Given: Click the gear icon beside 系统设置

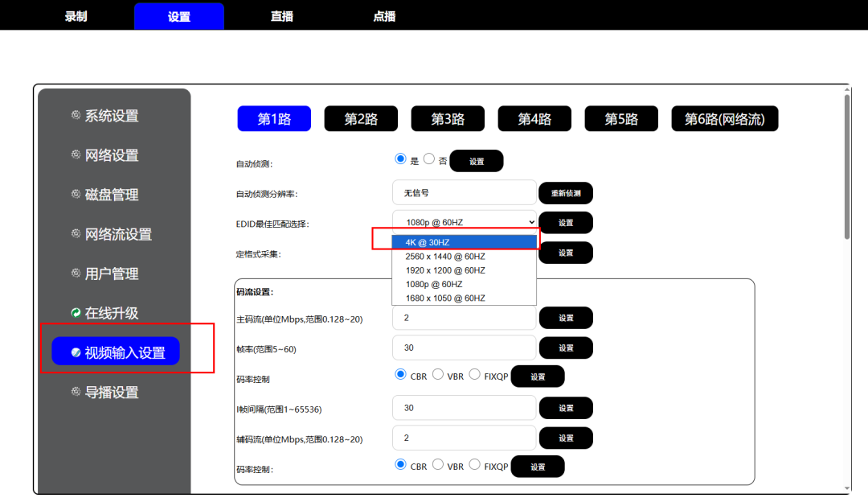Looking at the screenshot, I should click(x=77, y=115).
